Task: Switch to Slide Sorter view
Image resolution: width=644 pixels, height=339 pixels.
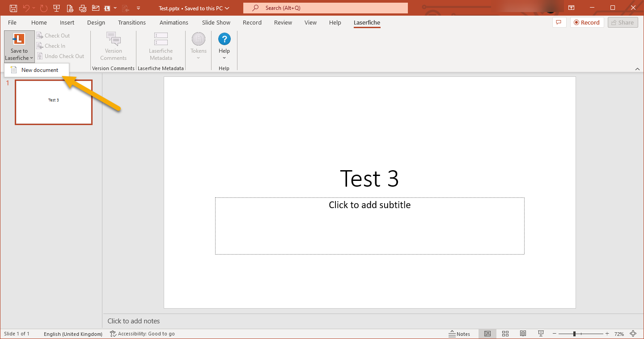Action: tap(505, 334)
